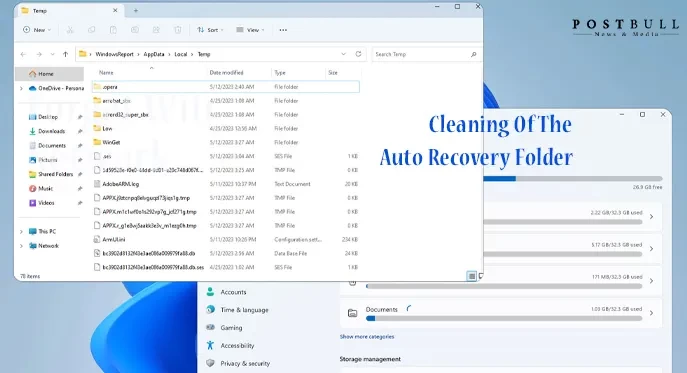
Task: Click the disk usage bar in Settings
Action: (573, 179)
